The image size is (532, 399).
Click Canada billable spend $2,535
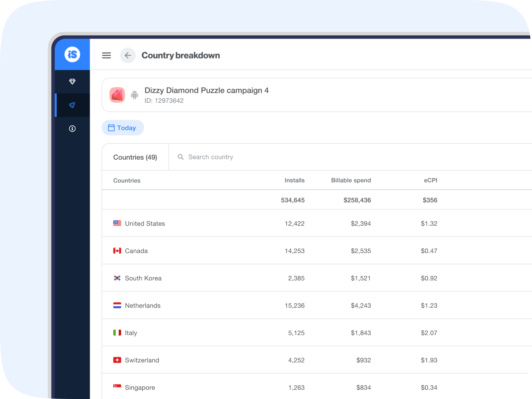pyautogui.click(x=361, y=251)
